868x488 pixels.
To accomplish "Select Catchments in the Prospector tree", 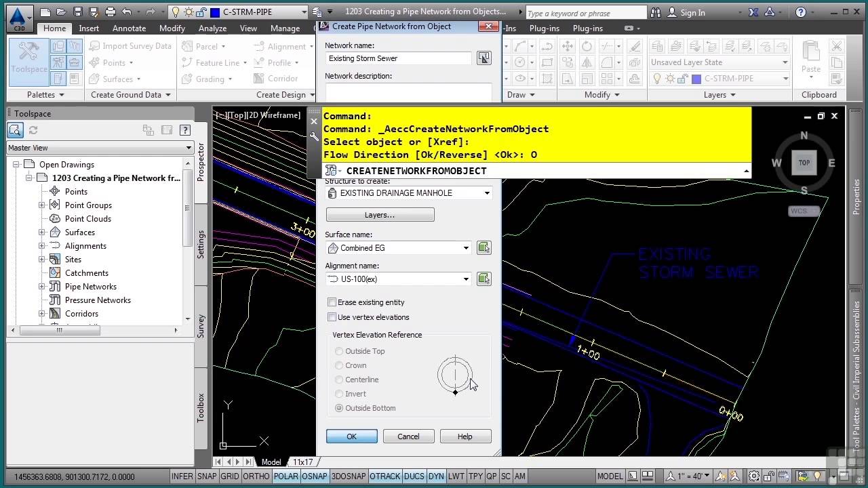I will tap(87, 273).
